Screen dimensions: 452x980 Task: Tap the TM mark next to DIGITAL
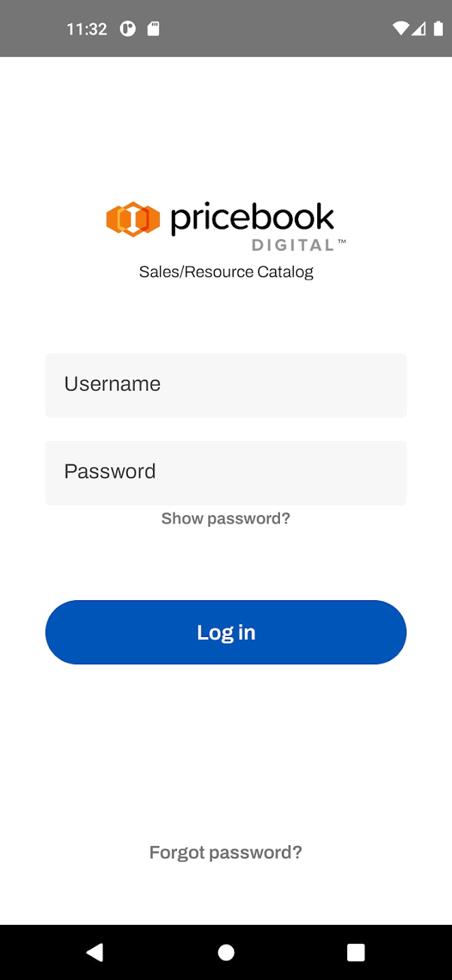pos(342,240)
